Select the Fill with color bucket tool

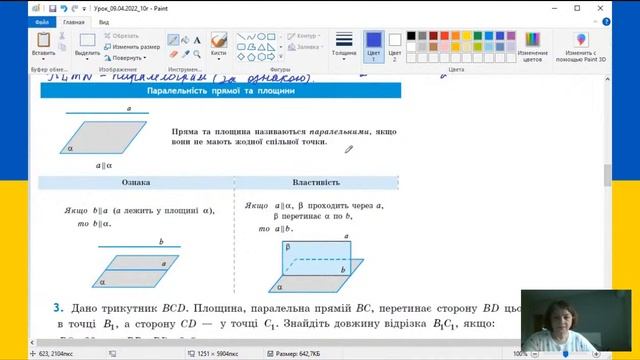point(185,40)
